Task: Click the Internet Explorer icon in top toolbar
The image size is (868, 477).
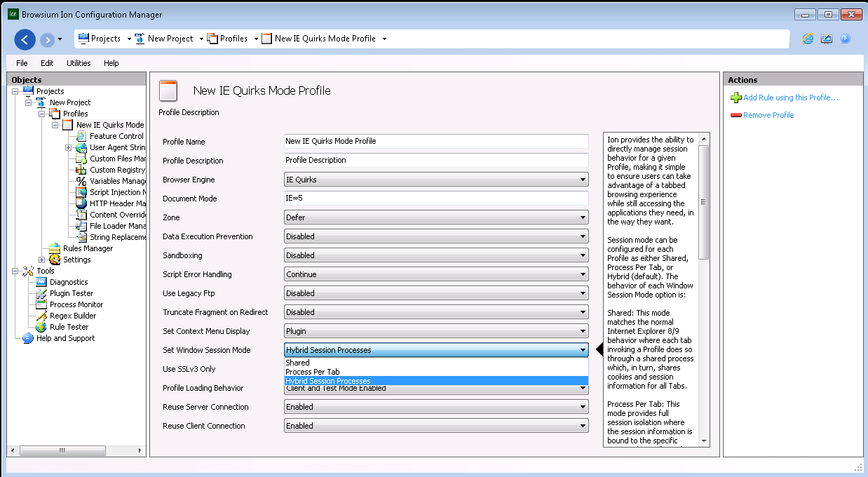Action: coord(808,39)
